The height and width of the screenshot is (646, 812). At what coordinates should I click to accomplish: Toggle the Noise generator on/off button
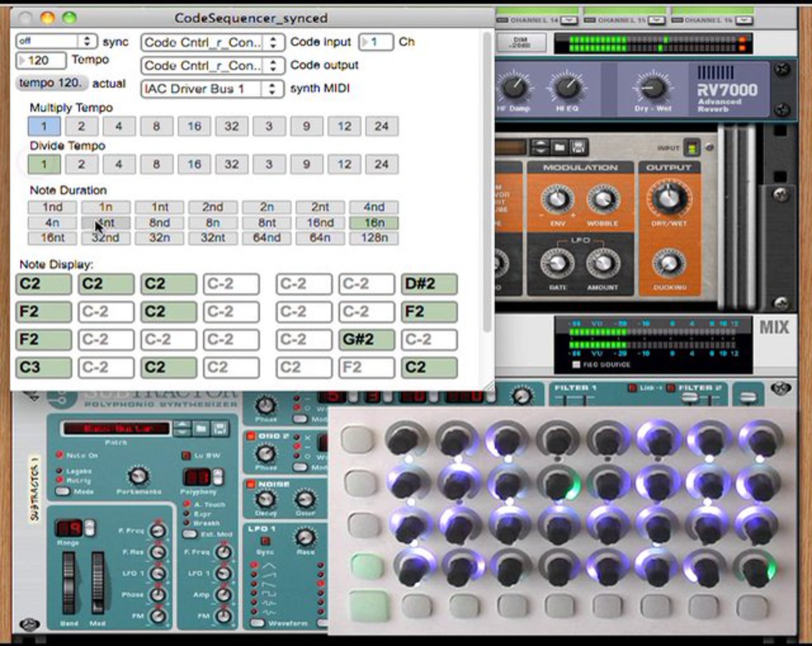tap(251, 484)
